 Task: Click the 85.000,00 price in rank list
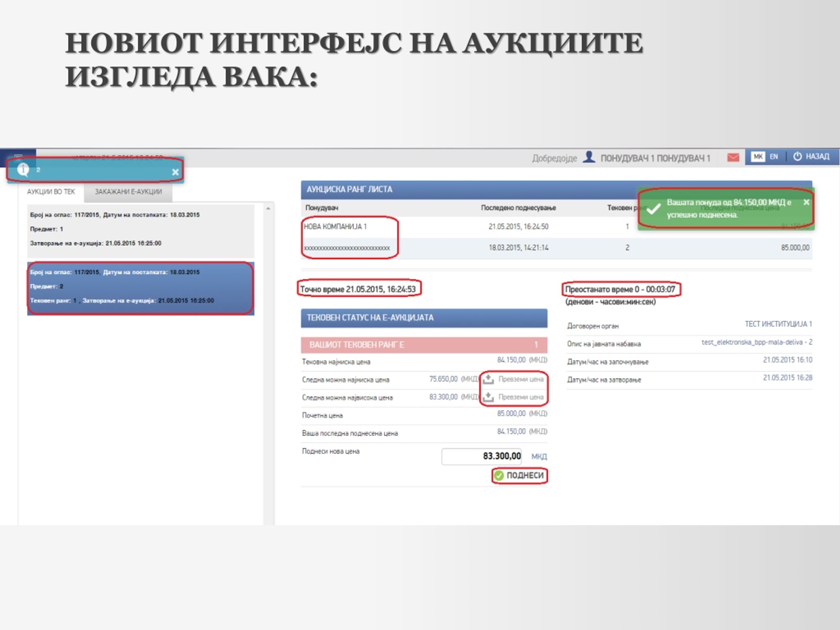tap(795, 248)
